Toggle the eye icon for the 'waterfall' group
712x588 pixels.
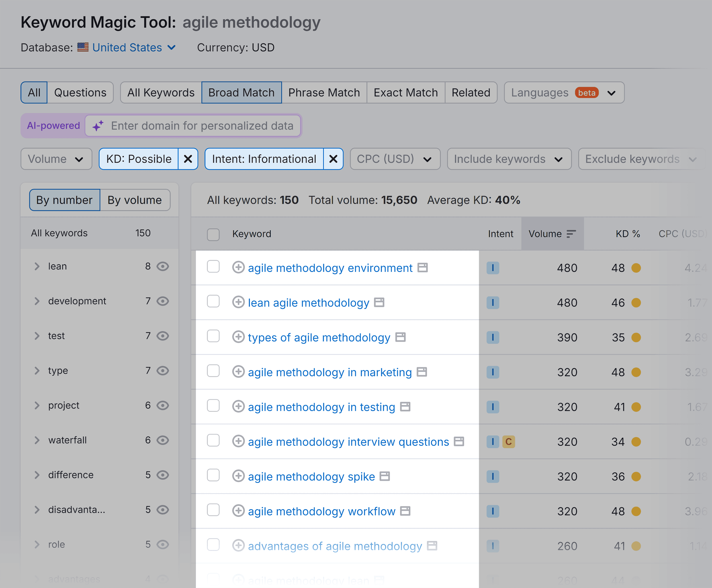tap(163, 440)
